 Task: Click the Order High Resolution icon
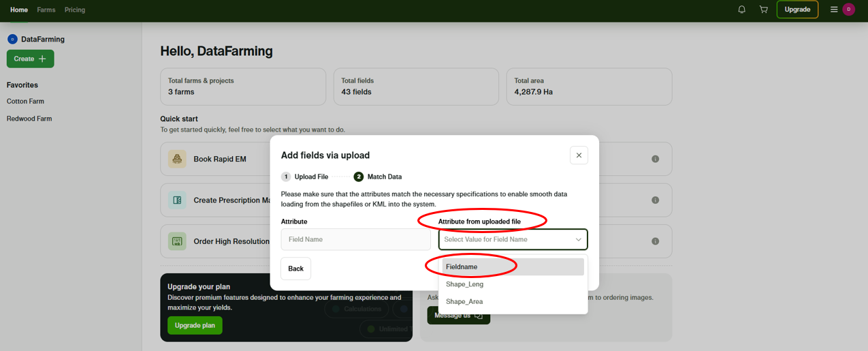(177, 241)
